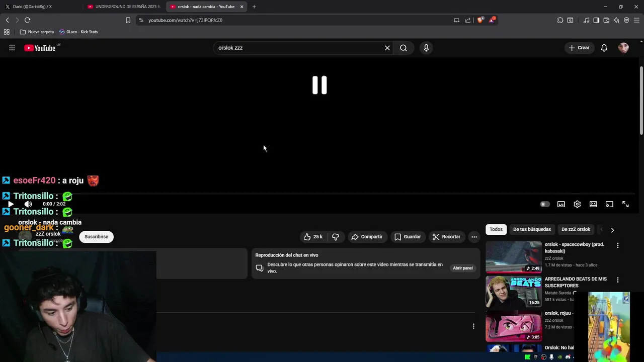The width and height of the screenshot is (644, 362).
Task: Start voice search with the microphone
Action: click(x=426, y=48)
